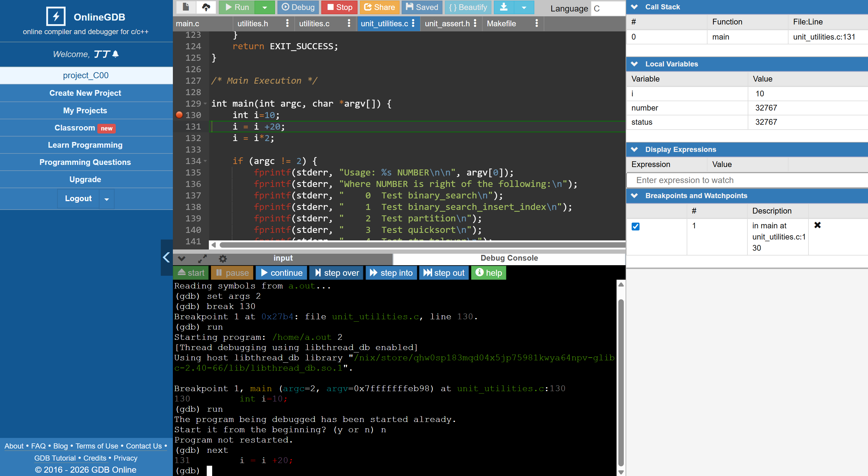This screenshot has height=476, width=868.
Task: Click the download code icon
Action: tap(504, 7)
